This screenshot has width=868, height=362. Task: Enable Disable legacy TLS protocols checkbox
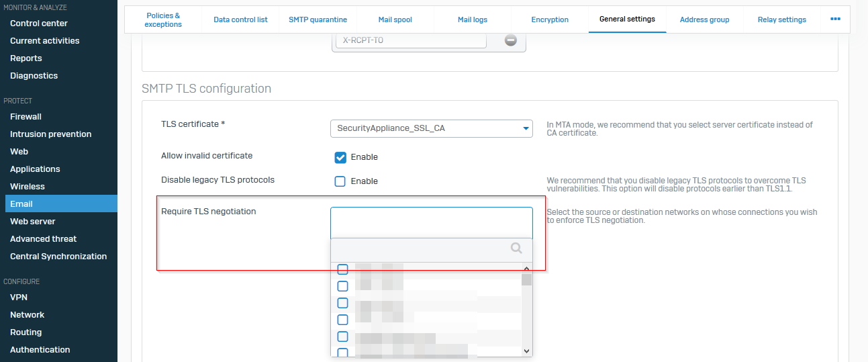pos(340,181)
